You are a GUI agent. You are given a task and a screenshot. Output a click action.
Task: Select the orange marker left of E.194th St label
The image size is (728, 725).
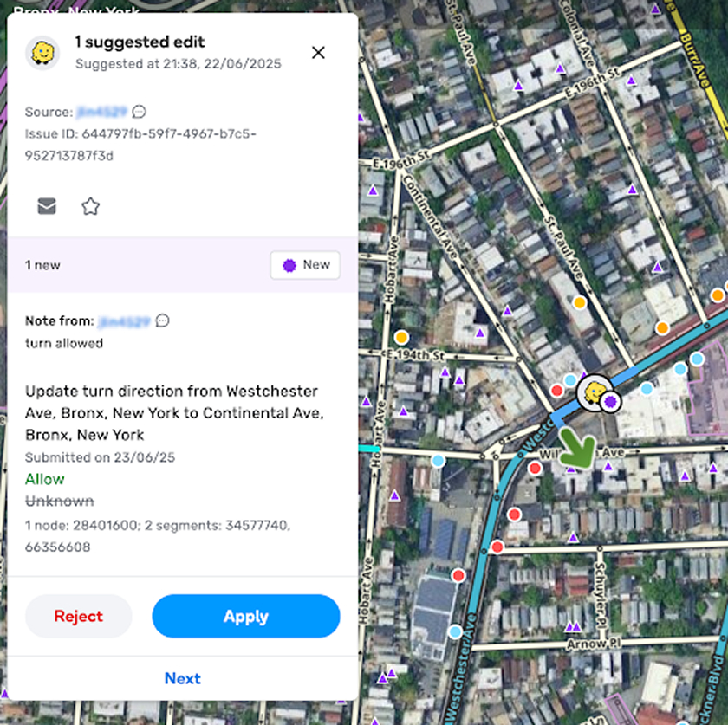point(401,337)
